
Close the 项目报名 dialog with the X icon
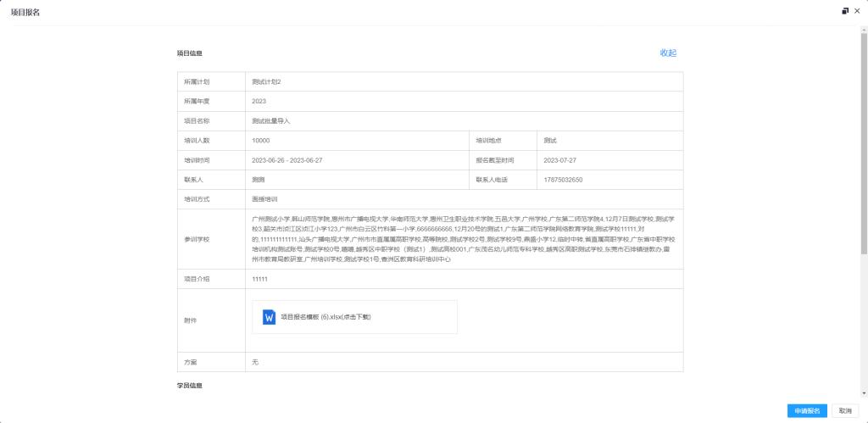click(x=856, y=11)
